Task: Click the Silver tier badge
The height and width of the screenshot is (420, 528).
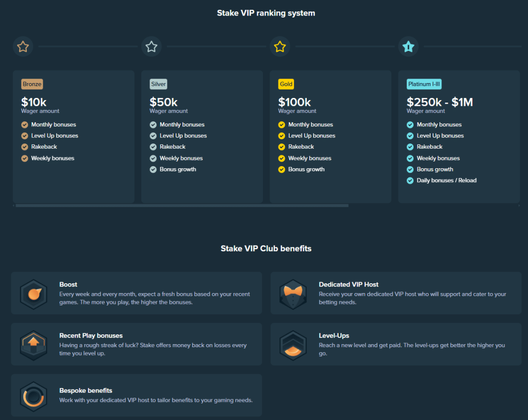Action: [x=158, y=84]
